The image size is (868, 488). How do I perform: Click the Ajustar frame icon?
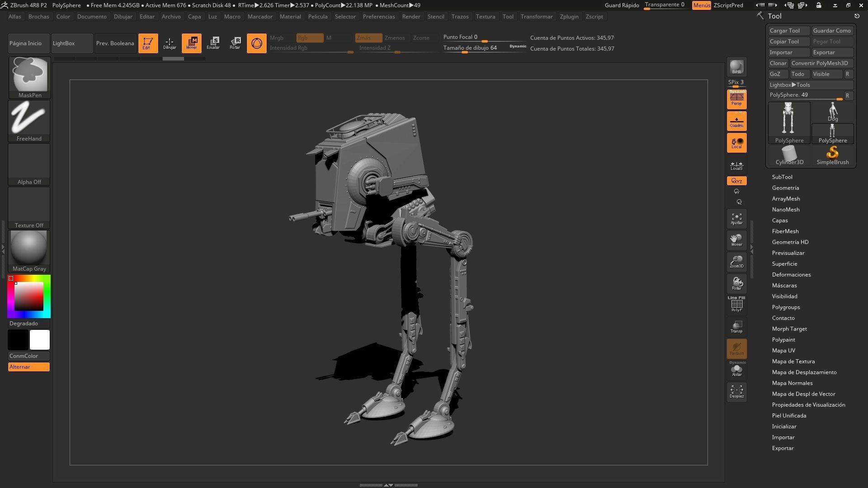pos(736,219)
